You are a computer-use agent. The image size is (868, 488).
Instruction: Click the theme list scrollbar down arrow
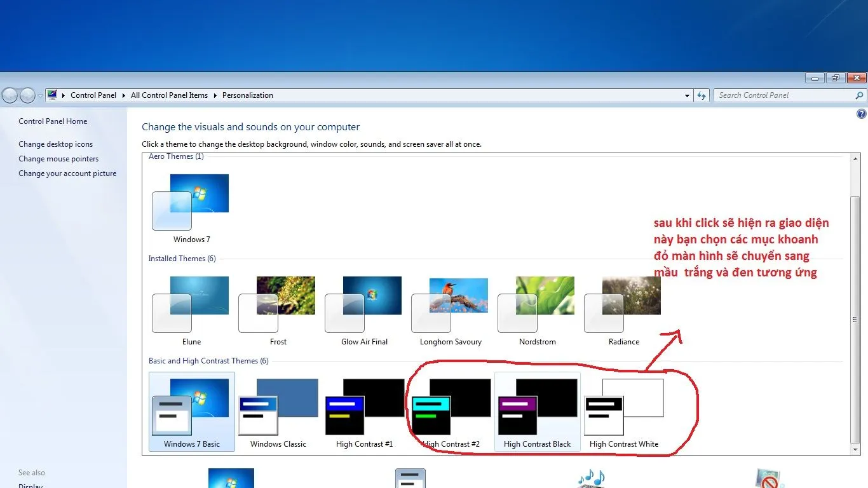(x=855, y=450)
